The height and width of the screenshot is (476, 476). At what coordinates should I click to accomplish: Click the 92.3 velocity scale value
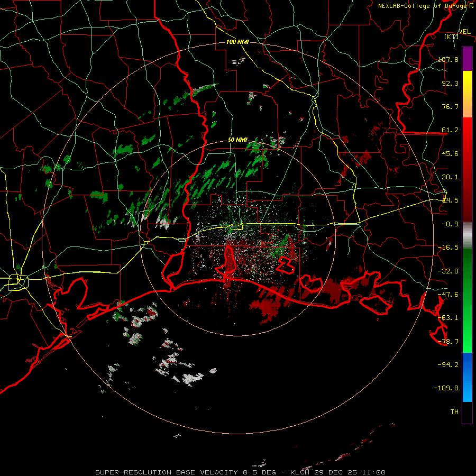pyautogui.click(x=450, y=83)
